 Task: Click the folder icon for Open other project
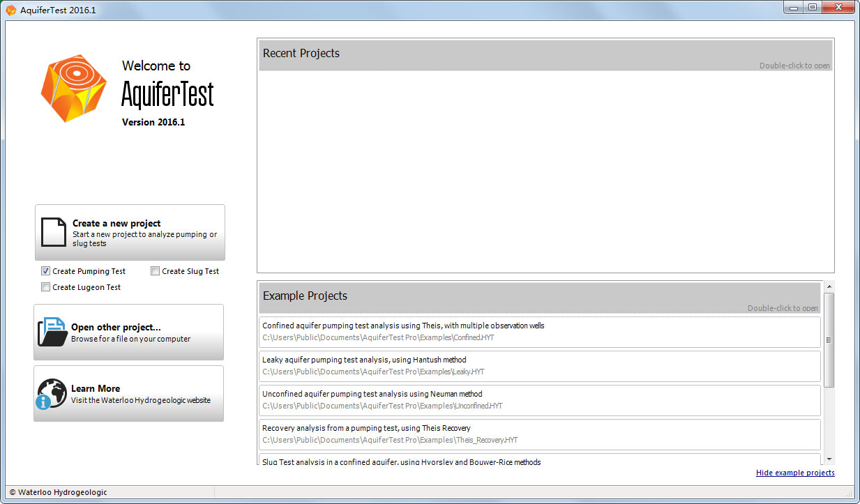pyautogui.click(x=52, y=332)
